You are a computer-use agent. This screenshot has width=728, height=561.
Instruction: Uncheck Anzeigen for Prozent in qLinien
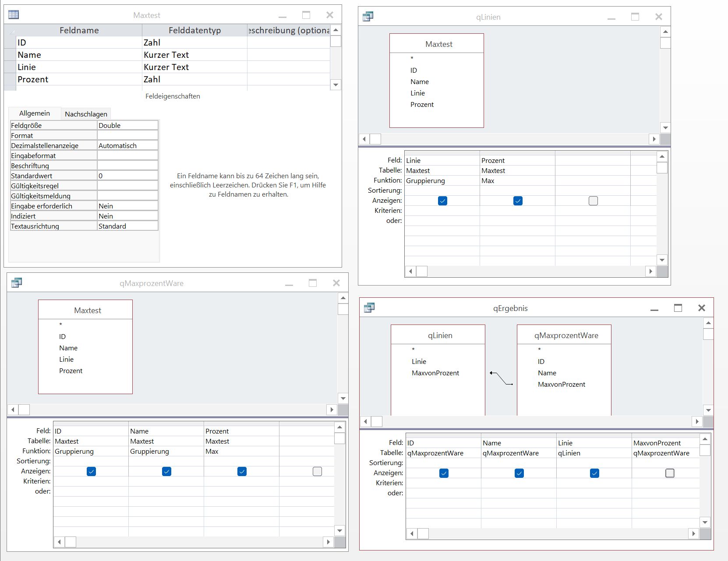518,201
